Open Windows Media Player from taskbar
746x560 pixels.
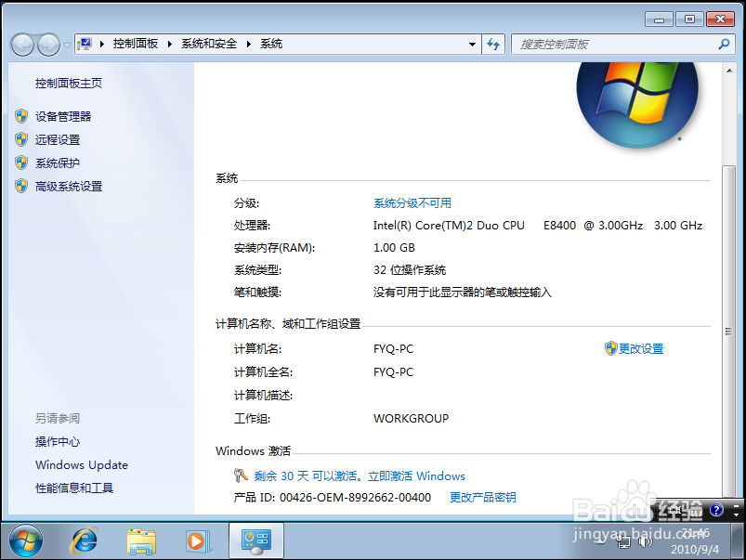click(198, 541)
